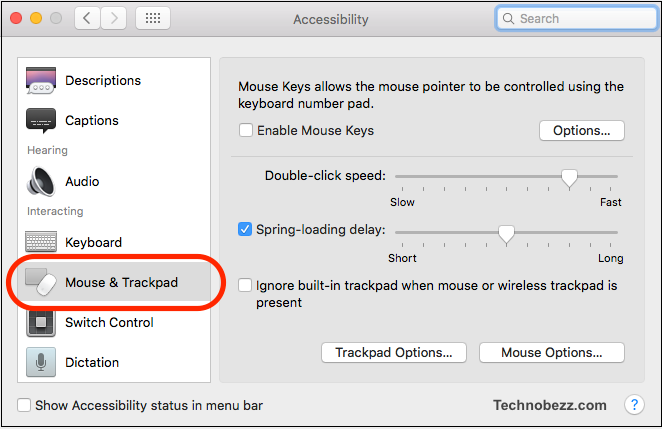Choose the Audio speaker icon

(41, 182)
